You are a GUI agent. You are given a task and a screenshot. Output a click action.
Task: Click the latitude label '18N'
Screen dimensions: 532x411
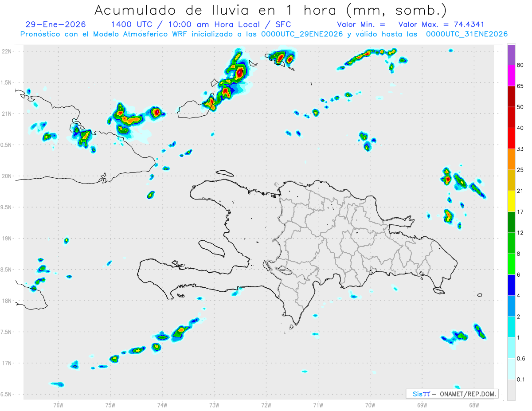8,301
